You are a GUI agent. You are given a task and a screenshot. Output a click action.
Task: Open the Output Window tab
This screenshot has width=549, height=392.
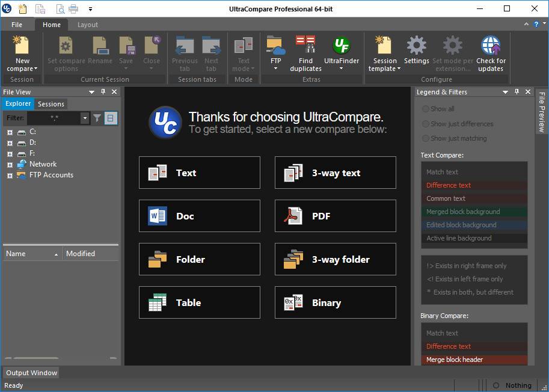coord(31,373)
